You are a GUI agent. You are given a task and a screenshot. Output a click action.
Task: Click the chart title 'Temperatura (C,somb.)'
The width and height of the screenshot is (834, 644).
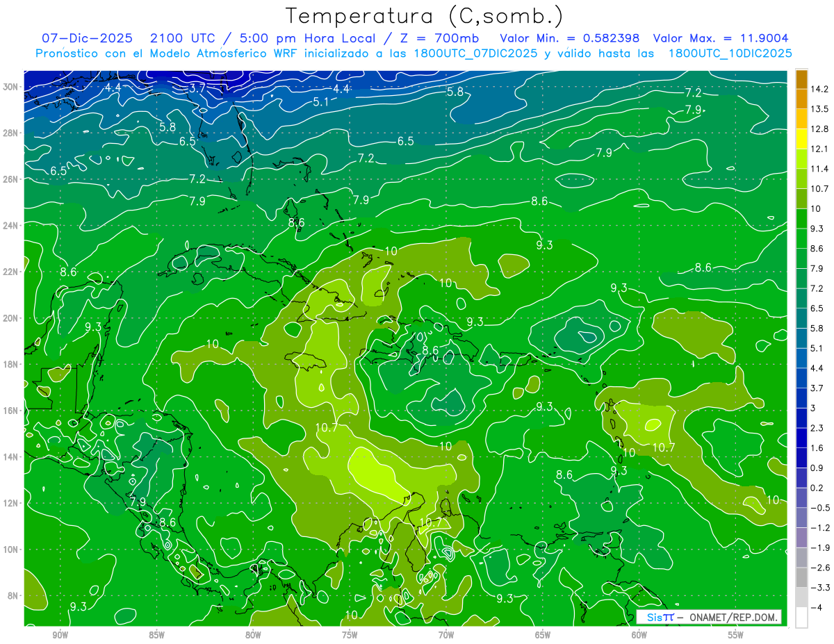(x=425, y=16)
